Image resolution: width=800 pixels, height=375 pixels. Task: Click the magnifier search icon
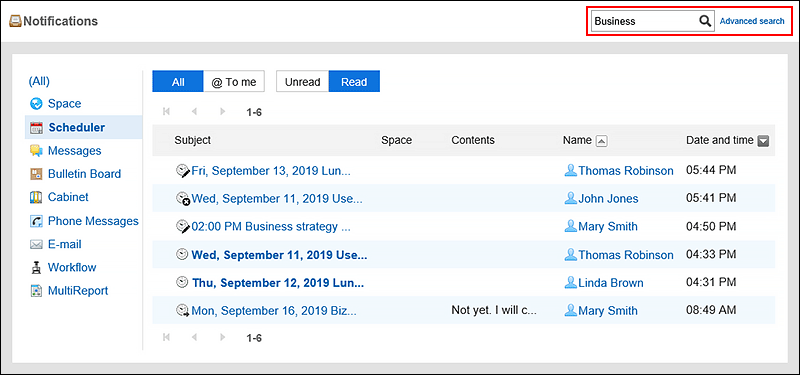click(x=705, y=21)
